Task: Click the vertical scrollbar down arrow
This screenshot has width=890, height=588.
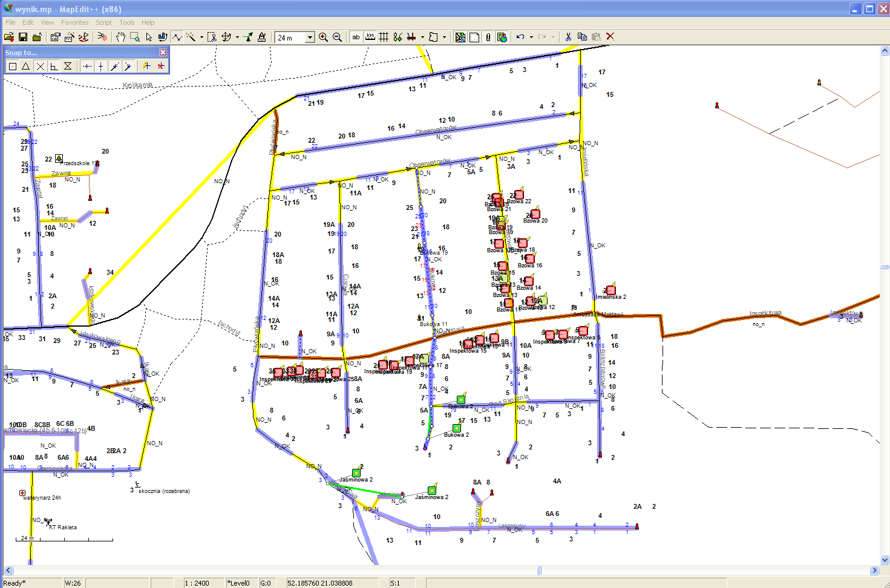Action: [885, 560]
